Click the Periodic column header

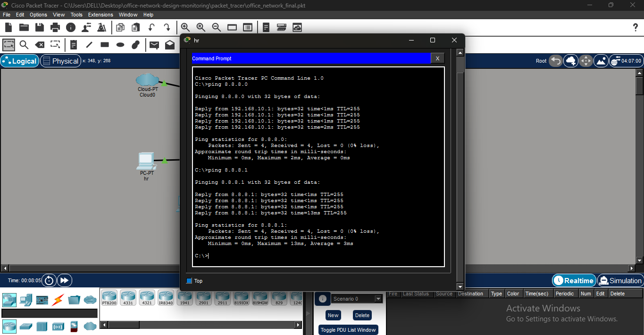click(565, 294)
